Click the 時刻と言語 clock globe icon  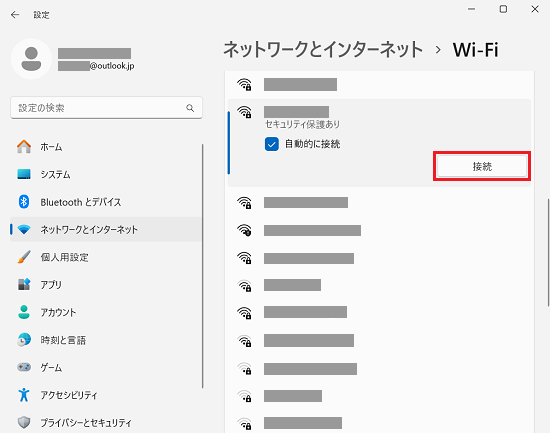24,340
